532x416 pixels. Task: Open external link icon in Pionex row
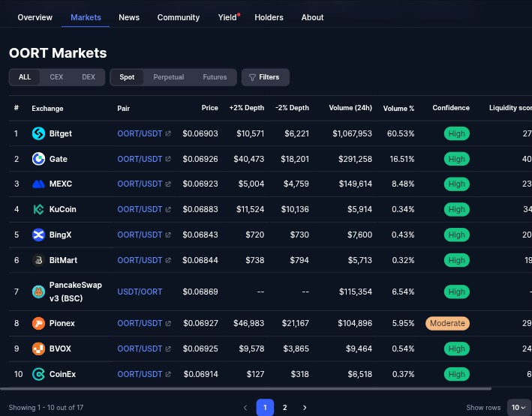(168, 324)
